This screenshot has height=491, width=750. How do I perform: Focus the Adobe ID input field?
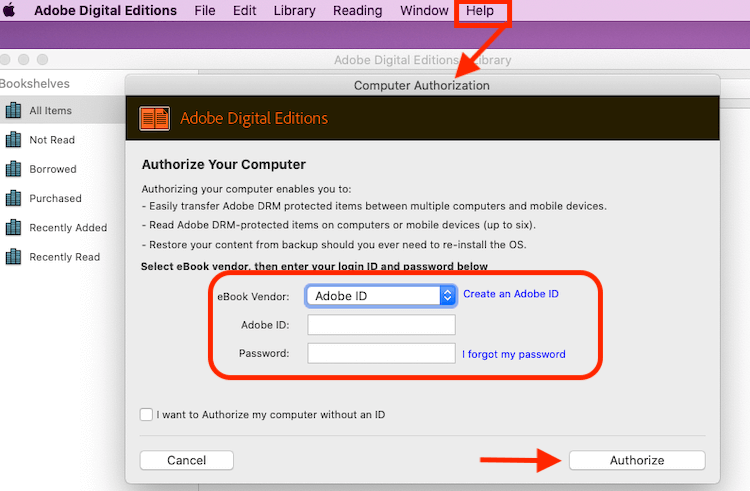click(x=381, y=325)
